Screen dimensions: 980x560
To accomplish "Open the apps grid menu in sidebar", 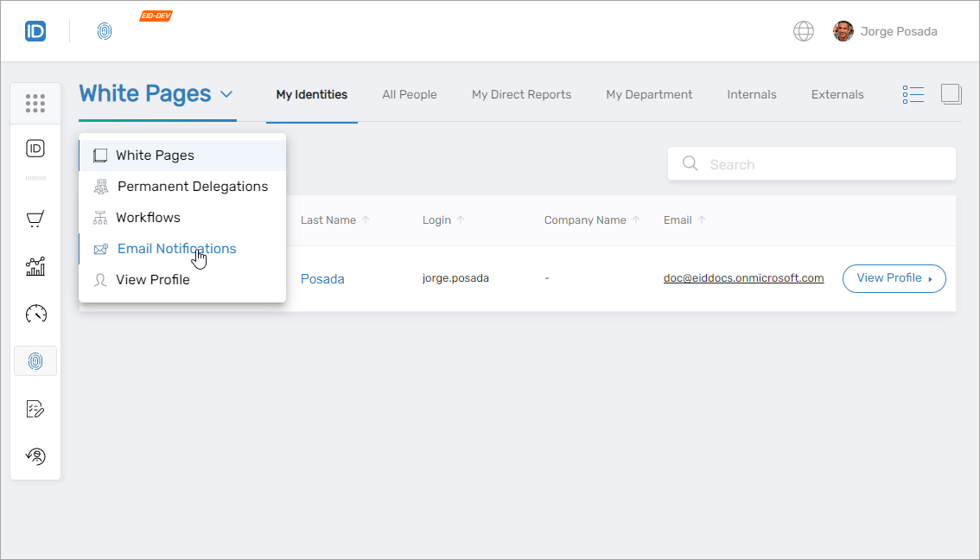I will pyautogui.click(x=35, y=103).
